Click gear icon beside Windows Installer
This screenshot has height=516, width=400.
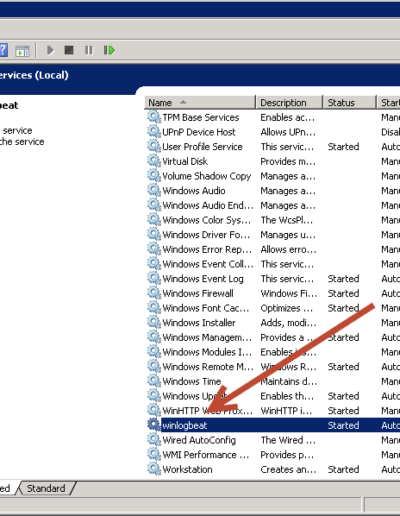(x=154, y=322)
